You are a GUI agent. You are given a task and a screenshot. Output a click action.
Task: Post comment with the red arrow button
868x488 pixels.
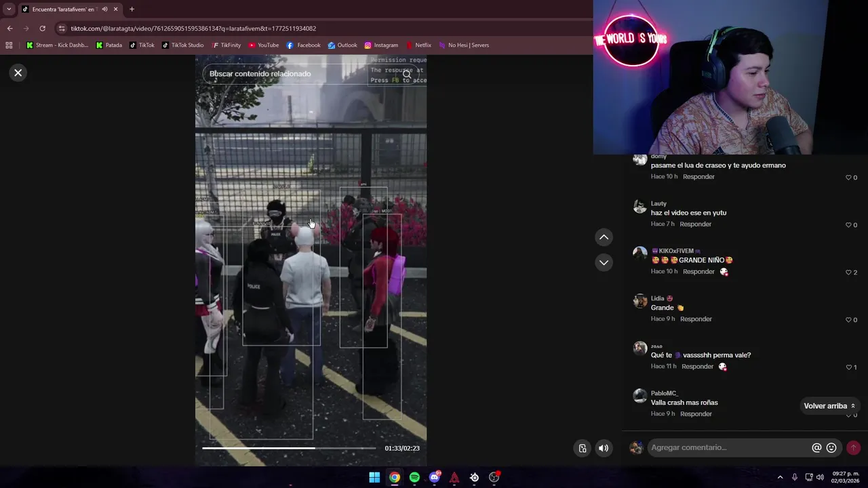853,447
